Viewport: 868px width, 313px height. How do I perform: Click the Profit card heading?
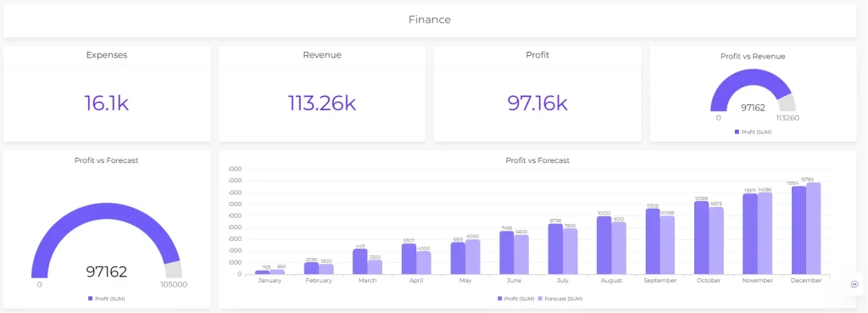pos(537,55)
